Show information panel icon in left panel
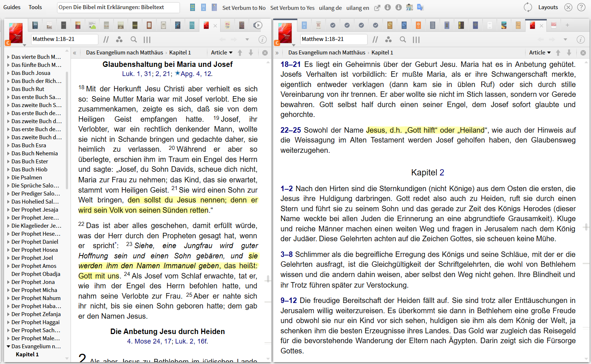Screen dimensions: 591x364 pos(262,39)
